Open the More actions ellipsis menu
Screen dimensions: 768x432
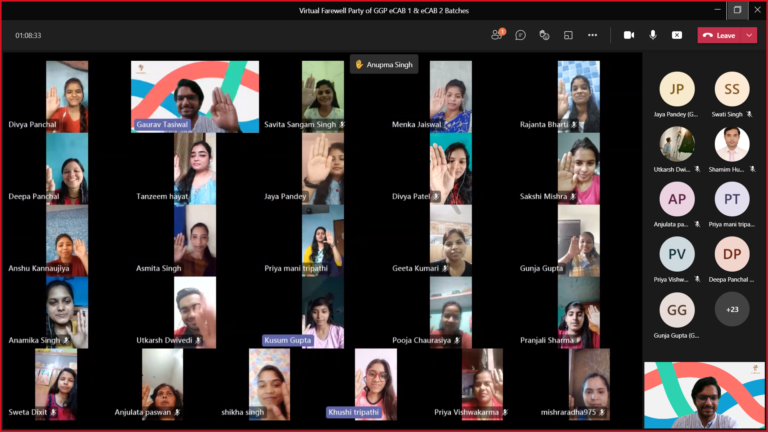(x=592, y=35)
